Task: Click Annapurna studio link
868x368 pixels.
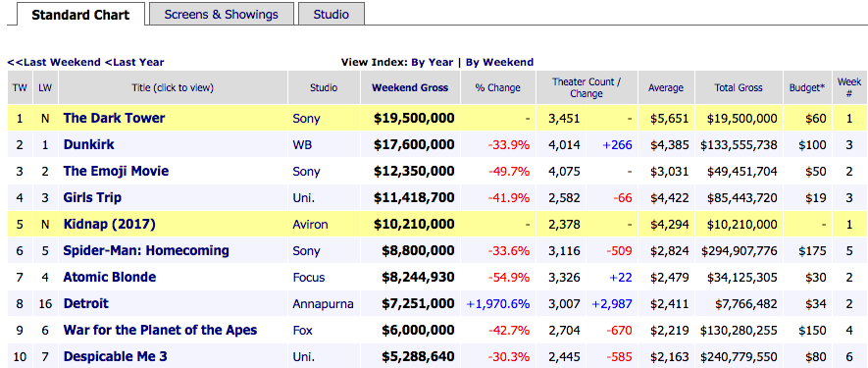Action: coord(323,303)
